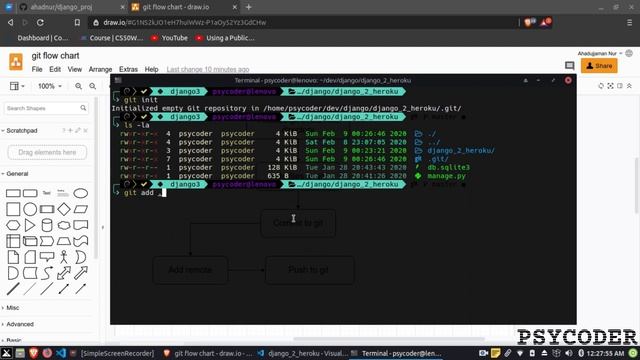Screen dimensions: 640x360
Task: Click the Search Shapes input field
Action: tap(46, 108)
